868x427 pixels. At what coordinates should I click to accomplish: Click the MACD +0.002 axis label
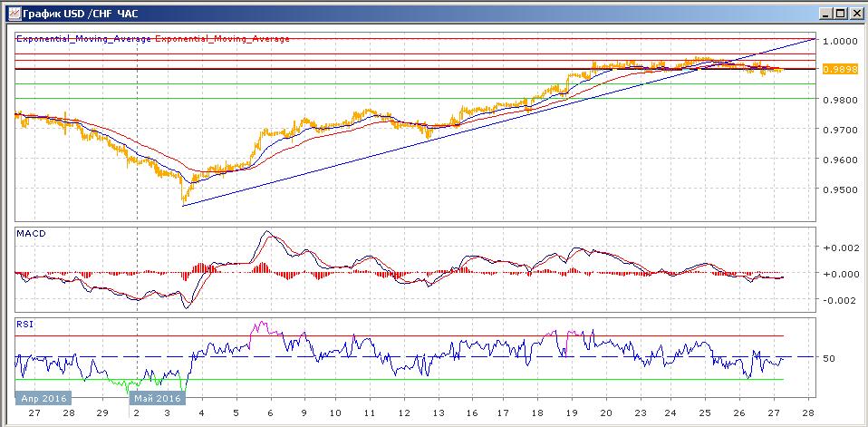click(x=841, y=248)
